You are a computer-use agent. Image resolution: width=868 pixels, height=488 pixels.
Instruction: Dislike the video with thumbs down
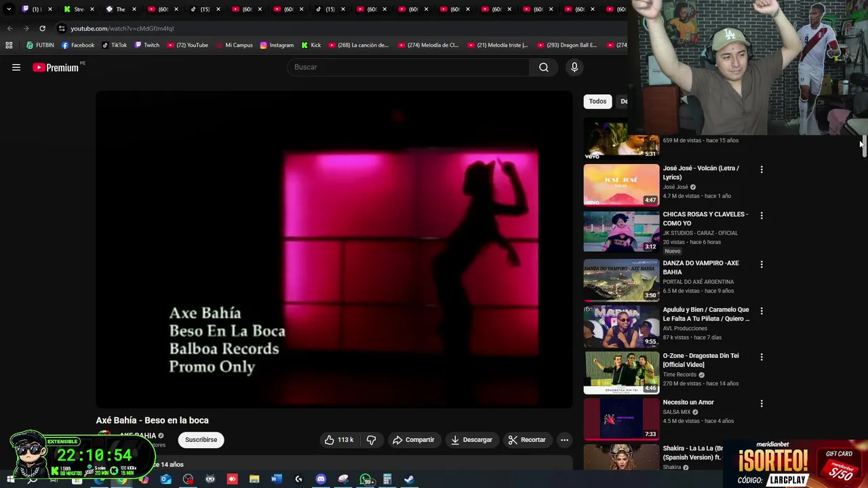(371, 440)
